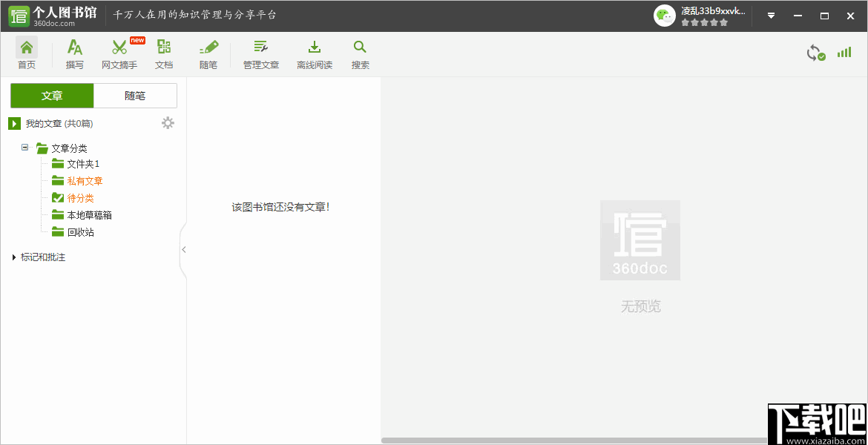Screen dimensions: 868x445
Task: Open the 随笔 (Notes) pen tool
Action: coord(208,53)
